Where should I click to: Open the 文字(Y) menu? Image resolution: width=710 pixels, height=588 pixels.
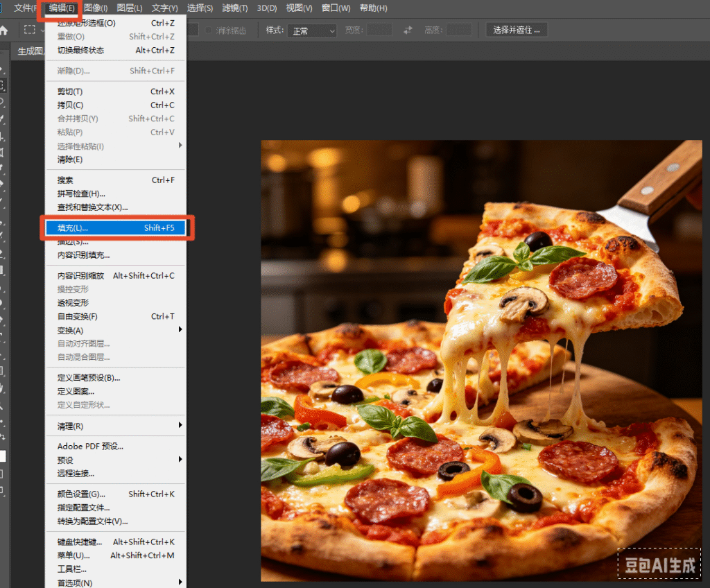click(x=165, y=8)
